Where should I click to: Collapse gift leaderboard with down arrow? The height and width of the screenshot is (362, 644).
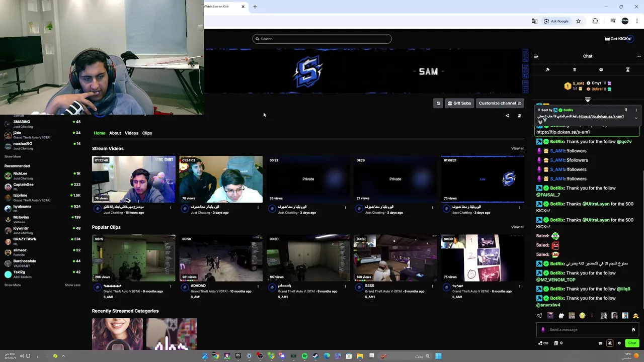(x=588, y=100)
